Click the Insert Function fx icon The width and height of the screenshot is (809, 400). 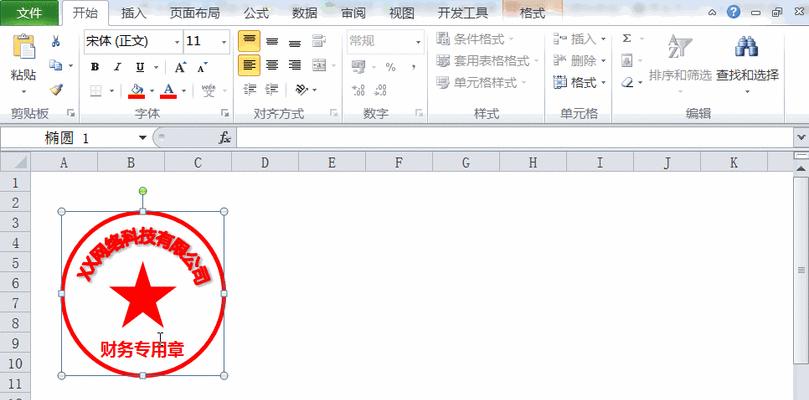click(x=225, y=138)
